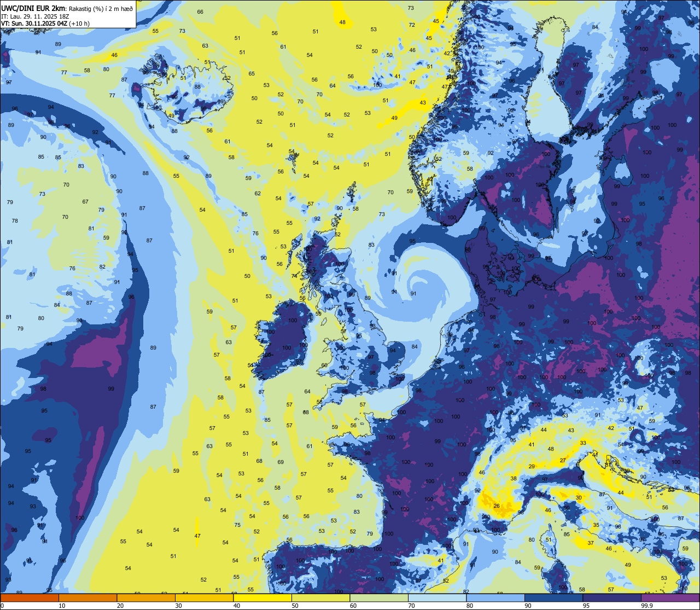This screenshot has width=700, height=610.
Task: Click the '30' legend tick label
Action: tap(178, 606)
